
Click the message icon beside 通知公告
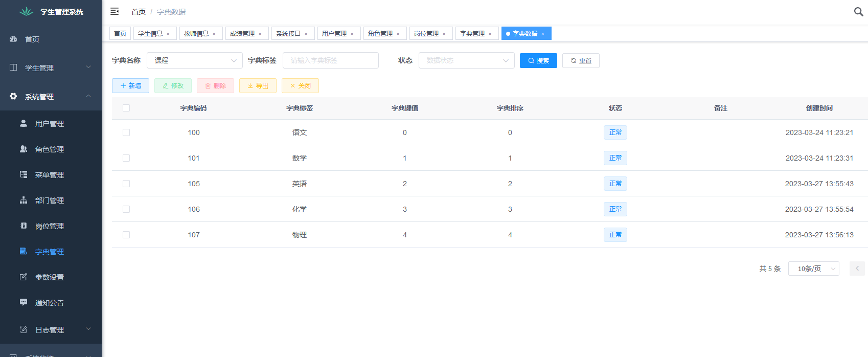(x=24, y=302)
